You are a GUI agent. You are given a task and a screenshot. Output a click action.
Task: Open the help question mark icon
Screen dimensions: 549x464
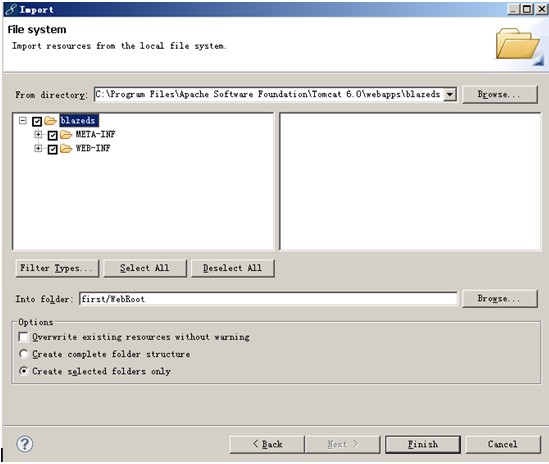click(25, 444)
